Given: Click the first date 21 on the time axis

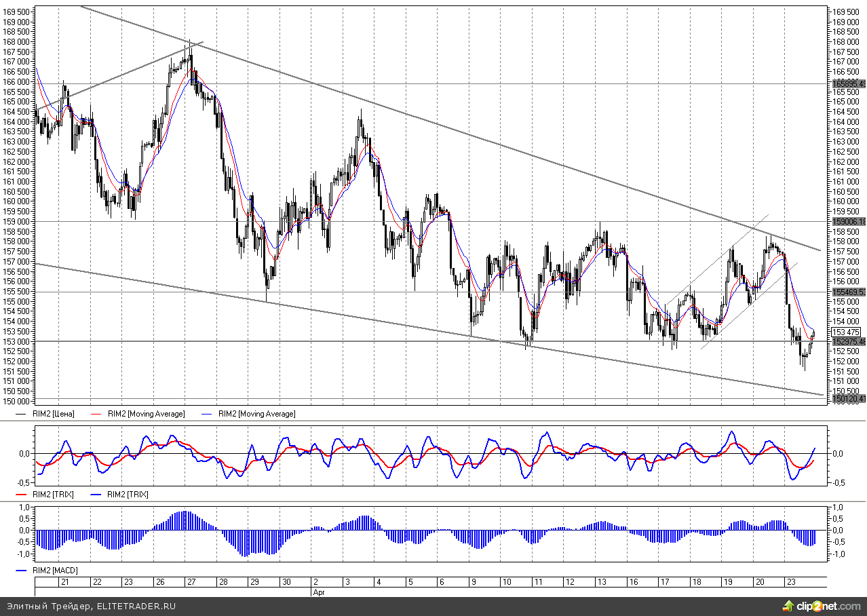Looking at the screenshot, I should click(65, 582).
